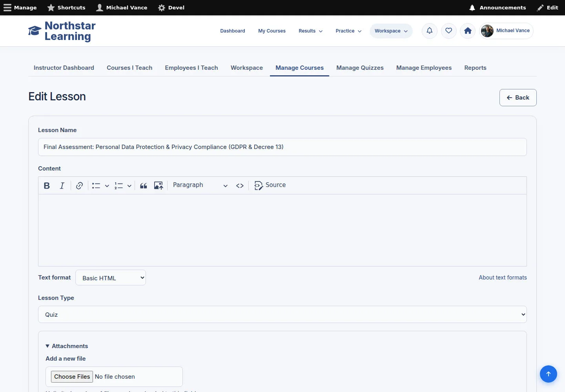The height and width of the screenshot is (392, 565).
Task: Open My Courses in header navigation
Action: (x=272, y=31)
